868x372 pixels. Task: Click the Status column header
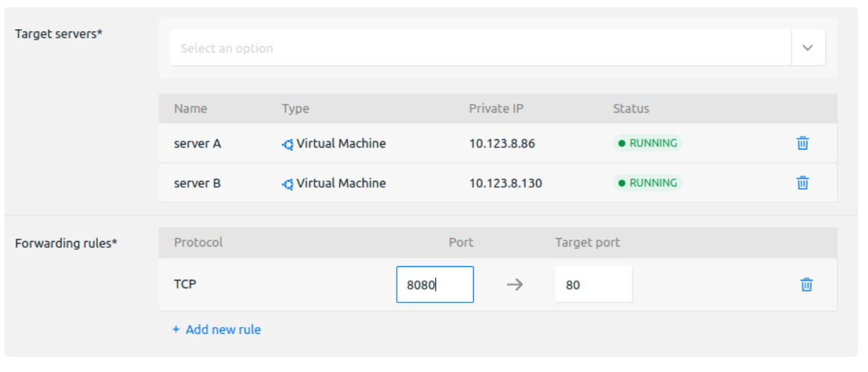(631, 109)
